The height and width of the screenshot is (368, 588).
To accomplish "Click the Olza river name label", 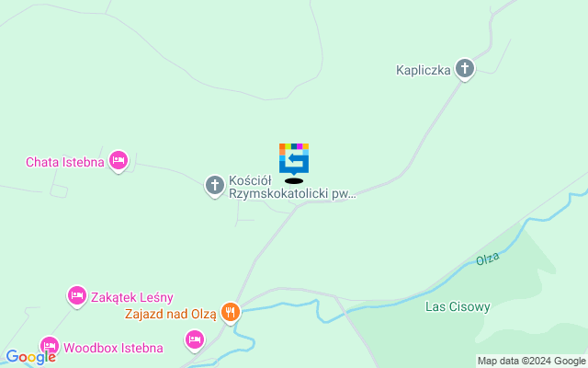I will (488, 259).
